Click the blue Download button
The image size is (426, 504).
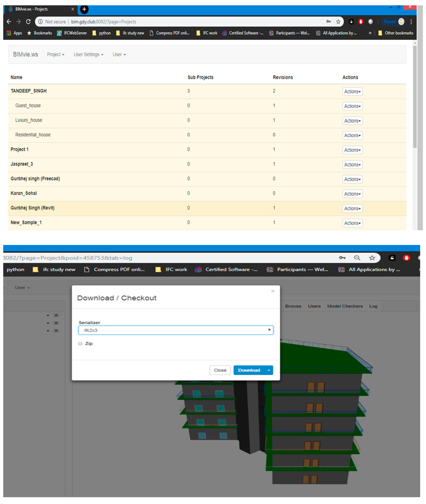point(249,370)
